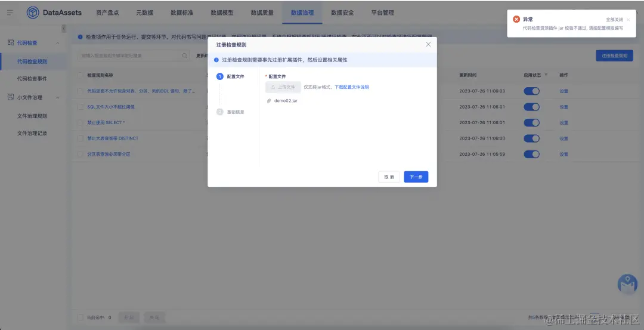Toggle the switch for 禁止使用 SELECT * row

point(531,122)
